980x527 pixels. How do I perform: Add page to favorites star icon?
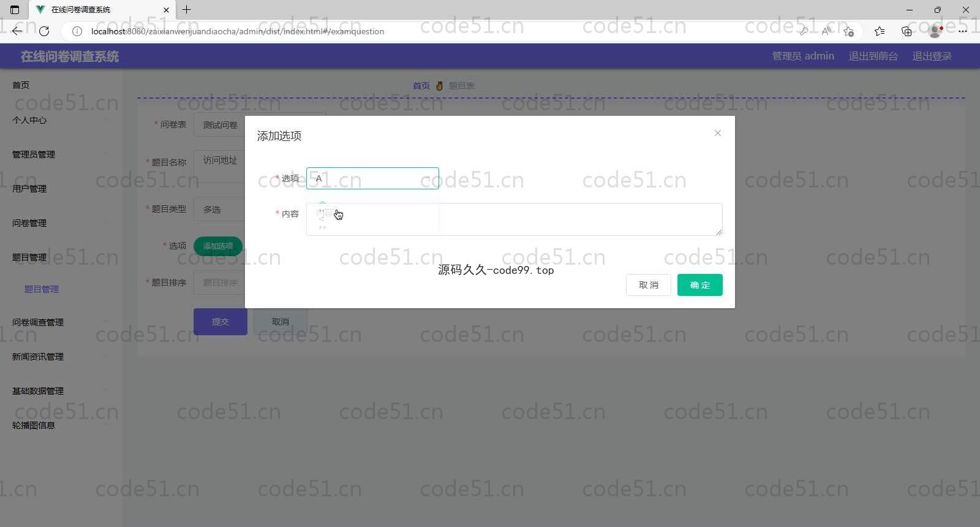point(848,31)
